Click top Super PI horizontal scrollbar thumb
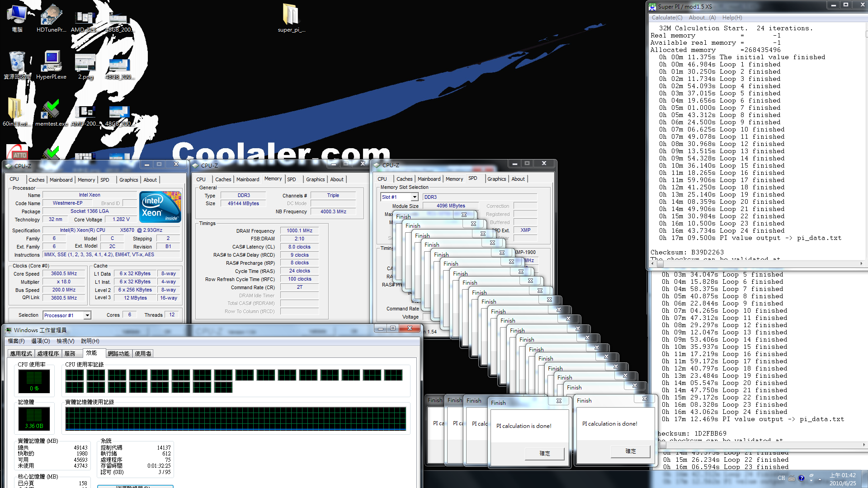 click(x=660, y=263)
